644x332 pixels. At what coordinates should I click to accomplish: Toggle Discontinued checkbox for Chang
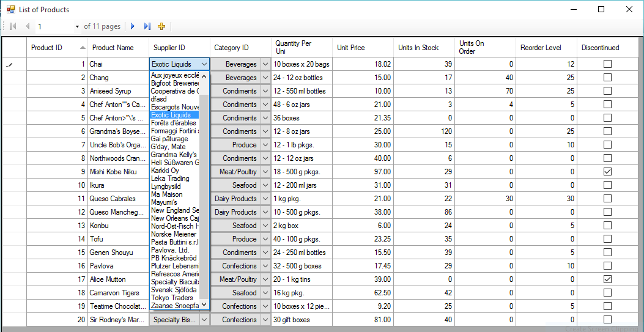point(607,78)
